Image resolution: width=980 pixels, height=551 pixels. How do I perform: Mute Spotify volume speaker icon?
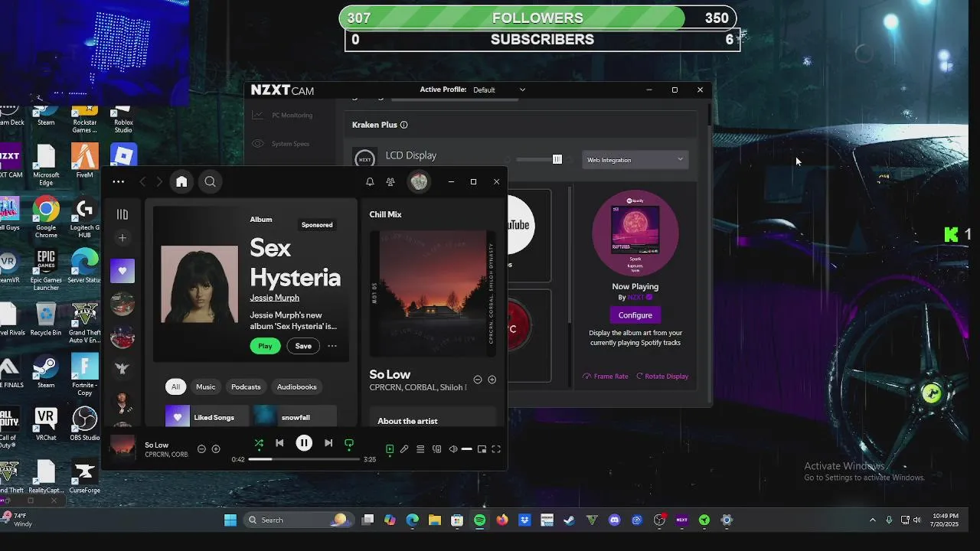click(x=452, y=449)
